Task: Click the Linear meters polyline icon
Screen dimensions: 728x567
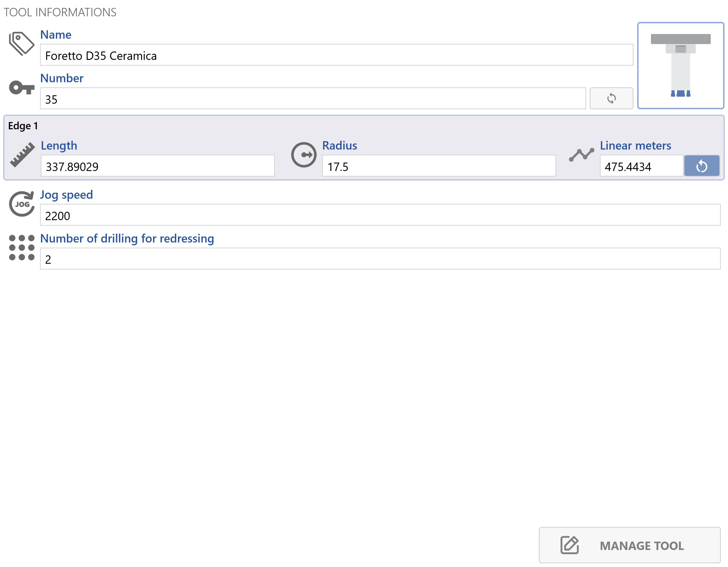Action: [x=581, y=155]
